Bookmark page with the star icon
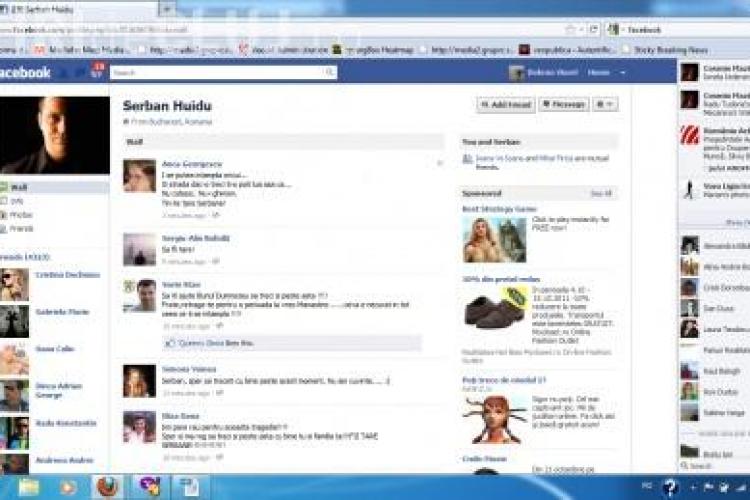This screenshot has height=500, width=750. 570,30
